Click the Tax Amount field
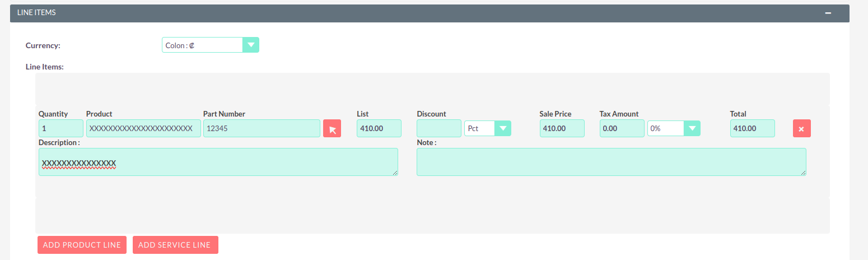The height and width of the screenshot is (260, 868). pyautogui.click(x=622, y=128)
